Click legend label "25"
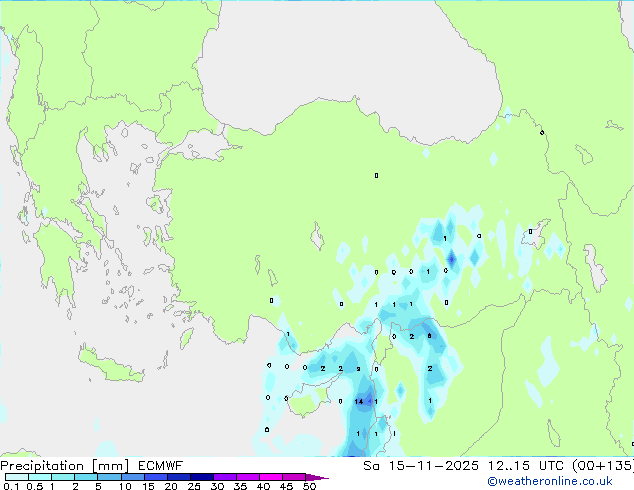 (194, 486)
